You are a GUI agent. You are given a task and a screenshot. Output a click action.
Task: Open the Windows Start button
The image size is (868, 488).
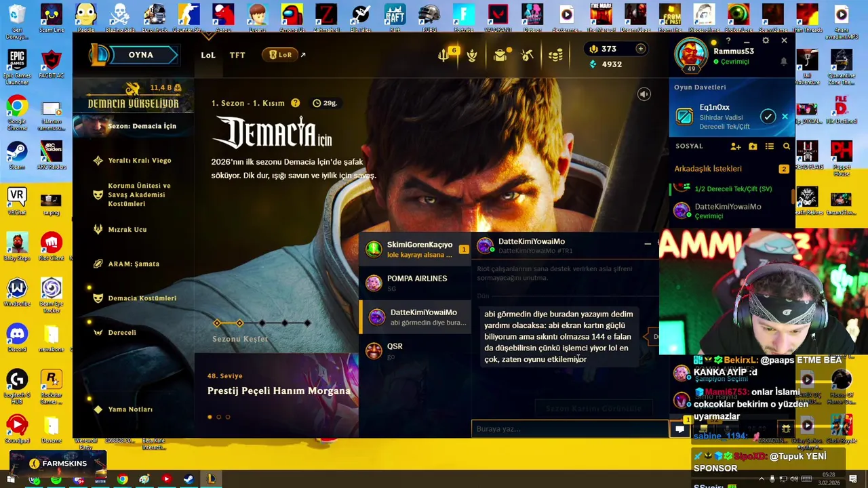pos(11,479)
